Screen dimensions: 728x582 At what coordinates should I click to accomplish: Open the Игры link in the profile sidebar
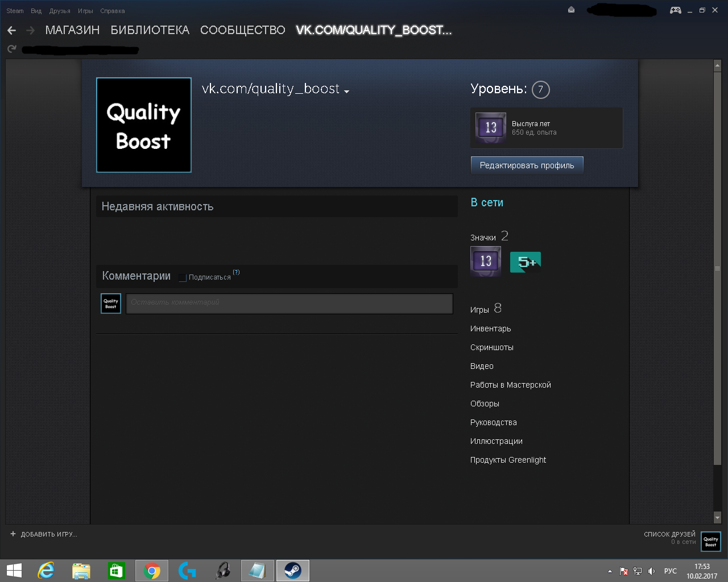pos(479,310)
